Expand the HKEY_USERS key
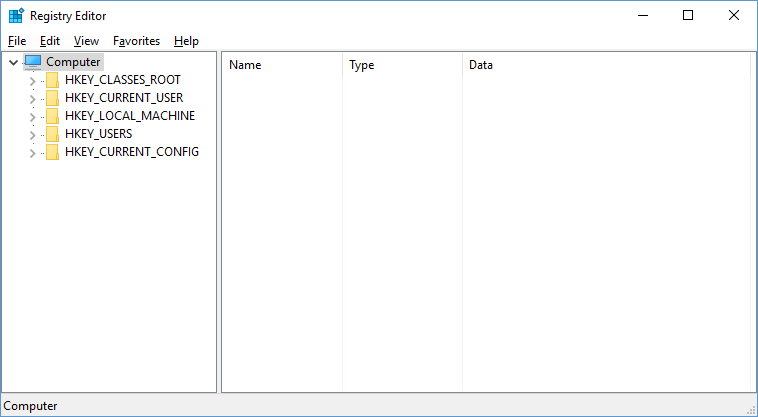The width and height of the screenshot is (758, 417). pos(32,135)
